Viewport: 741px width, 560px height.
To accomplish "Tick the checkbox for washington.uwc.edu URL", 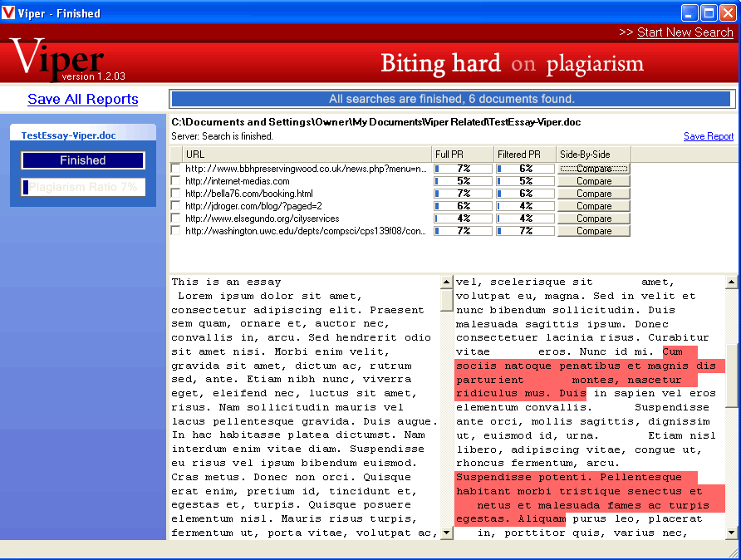I will tap(176, 231).
